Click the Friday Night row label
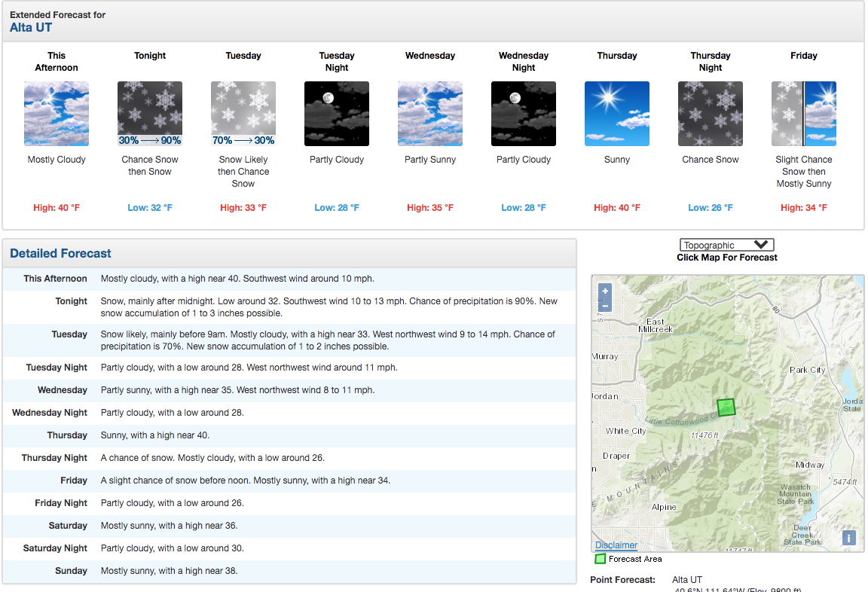Viewport: 868px width, 592px height. click(61, 503)
